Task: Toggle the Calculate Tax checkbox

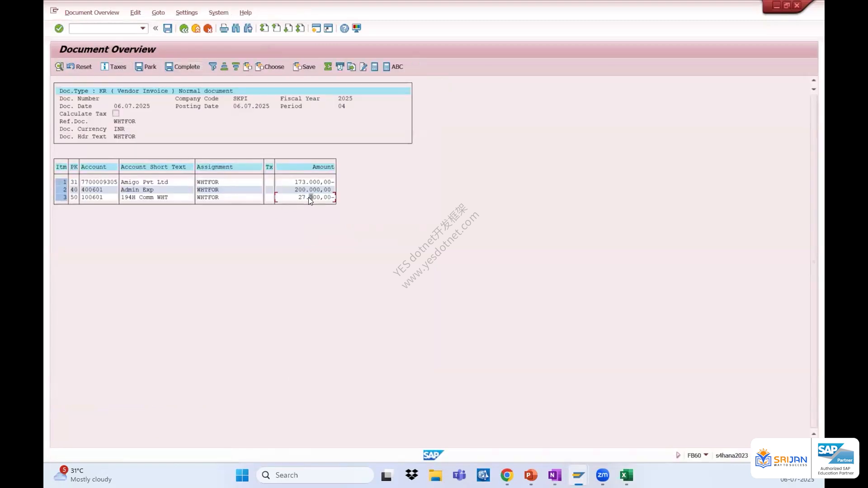Action: click(x=116, y=113)
